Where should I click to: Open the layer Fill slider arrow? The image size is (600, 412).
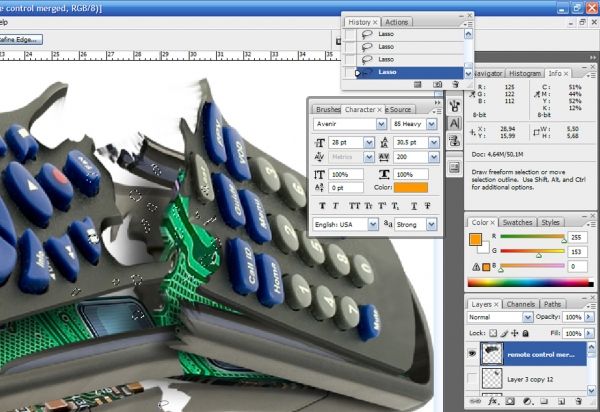[589, 334]
